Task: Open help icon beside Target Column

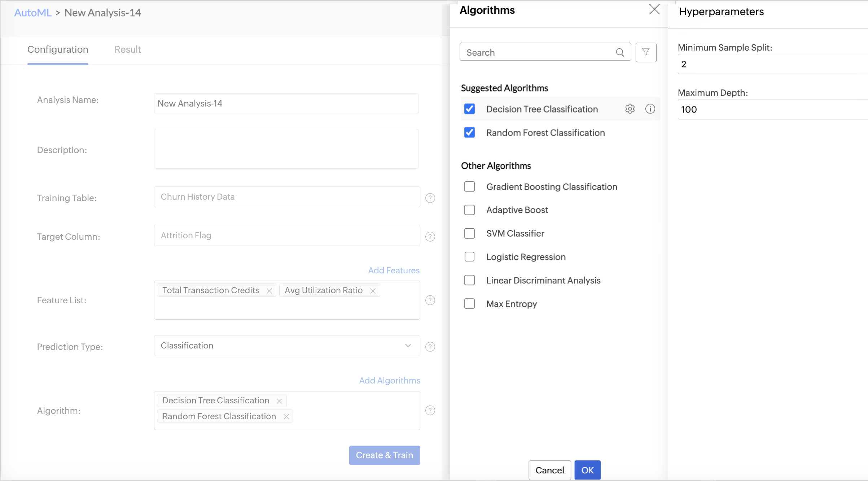Action: coord(430,237)
